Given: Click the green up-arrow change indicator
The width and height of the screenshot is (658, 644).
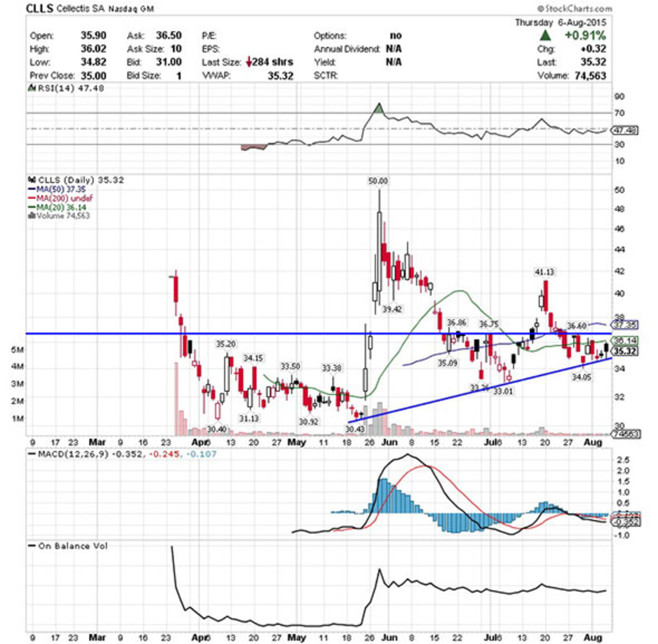Looking at the screenshot, I should coord(544,36).
